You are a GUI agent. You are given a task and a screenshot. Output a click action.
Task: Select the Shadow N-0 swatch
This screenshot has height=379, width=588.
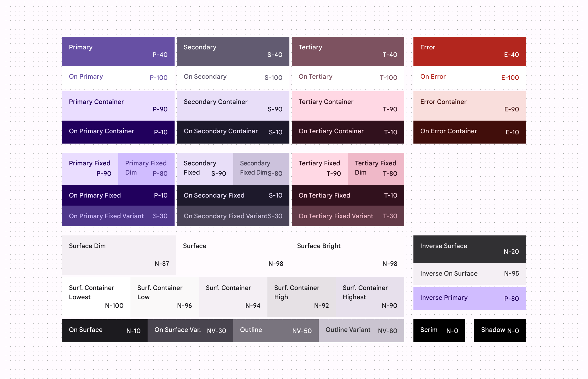tap(500, 330)
